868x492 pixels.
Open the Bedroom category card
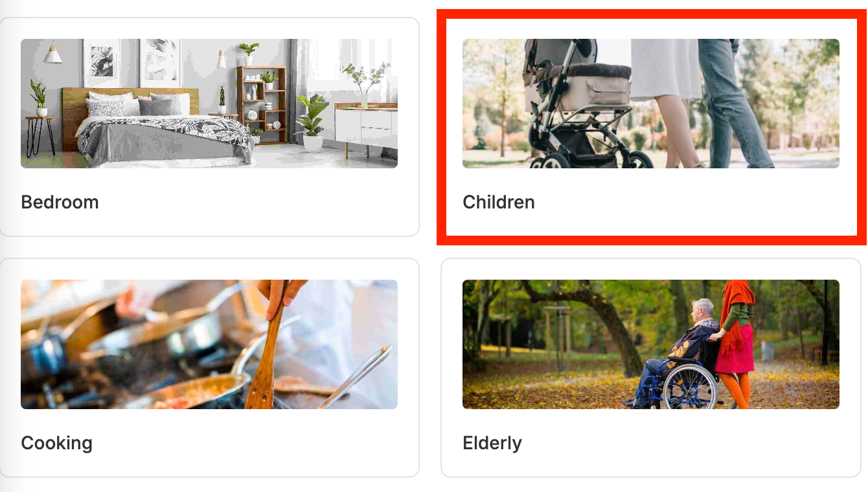pos(209,127)
